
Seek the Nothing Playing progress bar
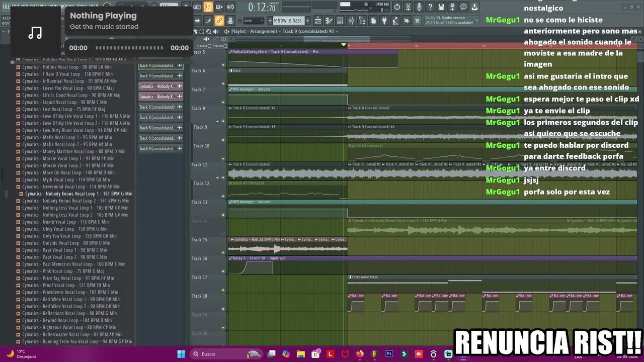129,48
